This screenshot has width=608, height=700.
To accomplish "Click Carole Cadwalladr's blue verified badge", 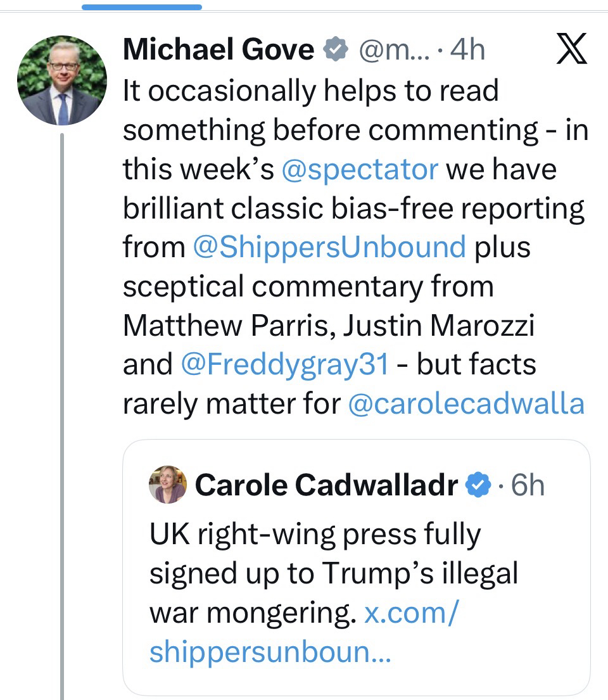I will 479,486.
